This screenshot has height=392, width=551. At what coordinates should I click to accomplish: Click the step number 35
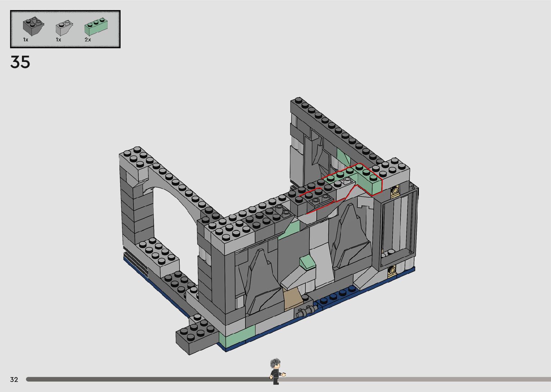[20, 62]
